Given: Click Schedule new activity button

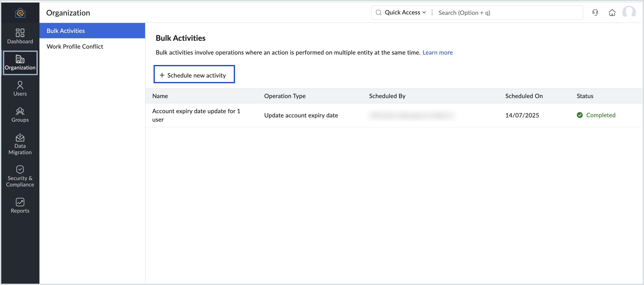Looking at the screenshot, I should [x=194, y=74].
